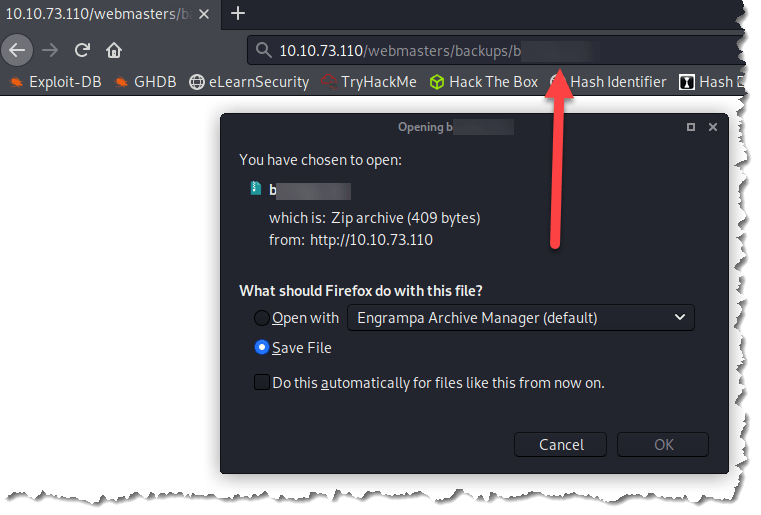761x515 pixels.
Task: Expand the Engrampa Archive Manager dropdown
Action: pyautogui.click(x=520, y=318)
